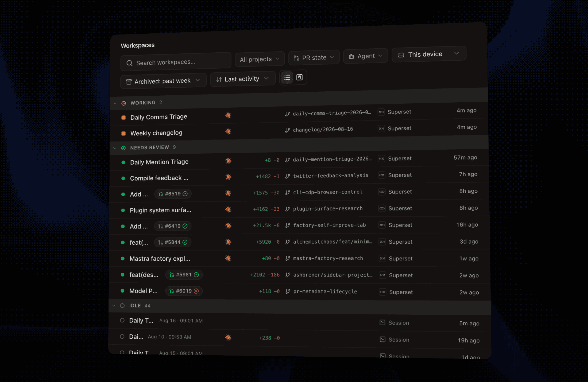The height and width of the screenshot is (382, 588).
Task: Click the branch icon beside twitter-feedback-analysis
Action: click(288, 176)
